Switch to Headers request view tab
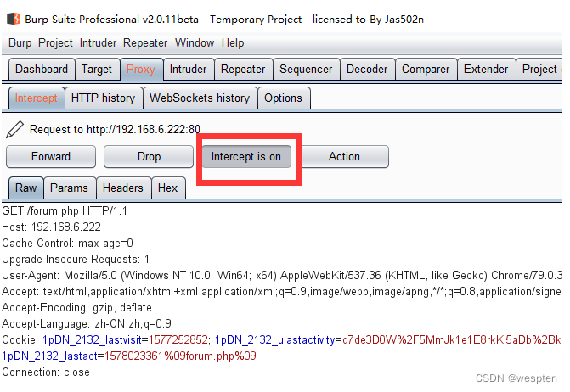570x392 pixels. (123, 188)
